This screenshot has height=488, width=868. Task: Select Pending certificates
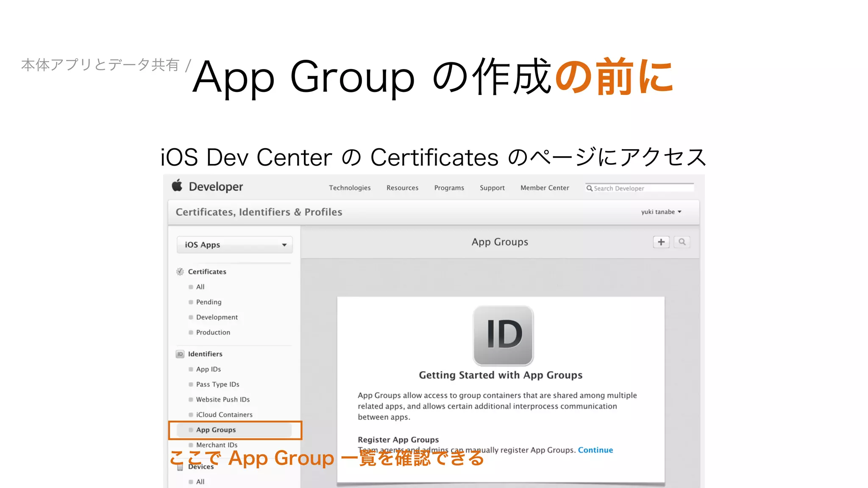(209, 302)
